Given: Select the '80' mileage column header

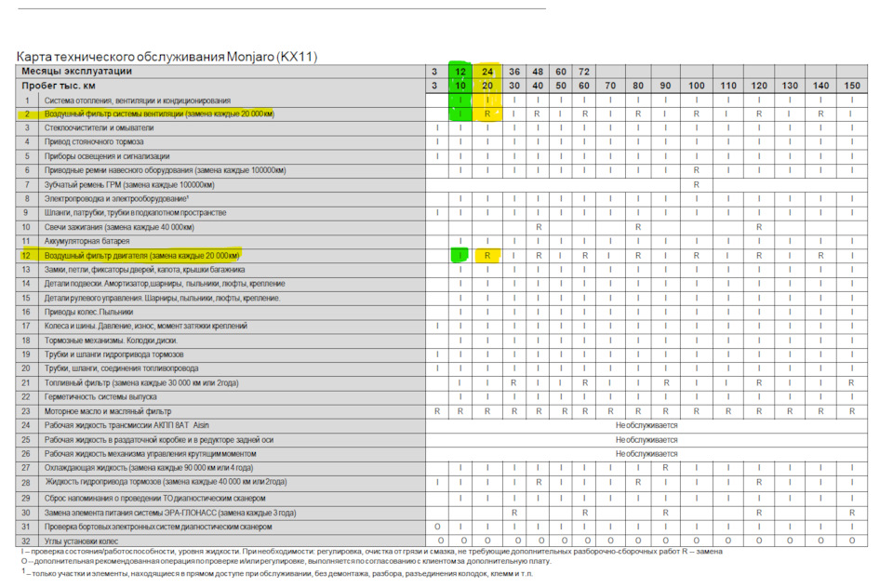Looking at the screenshot, I should (638, 86).
